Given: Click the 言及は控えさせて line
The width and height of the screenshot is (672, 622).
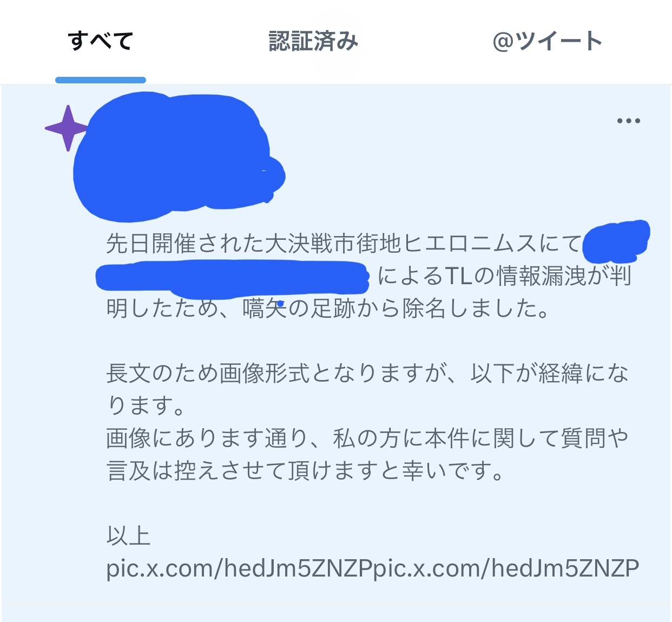Looking at the screenshot, I should [305, 470].
